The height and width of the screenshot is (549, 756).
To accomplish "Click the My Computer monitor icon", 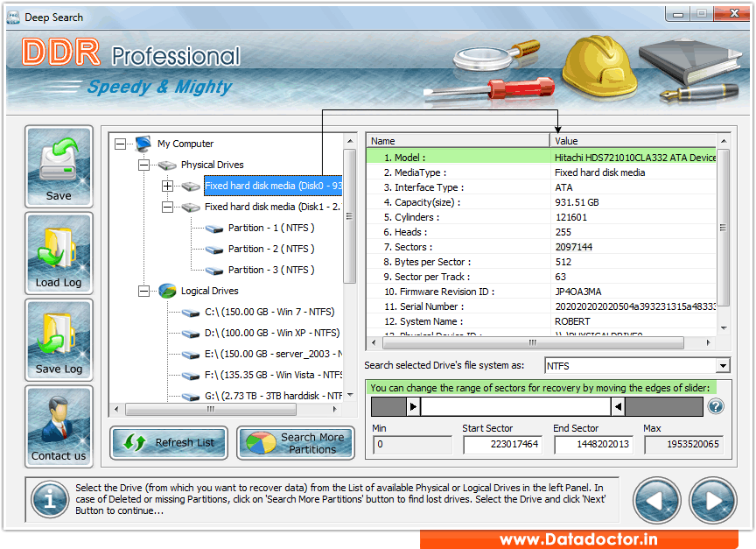I will pyautogui.click(x=143, y=144).
